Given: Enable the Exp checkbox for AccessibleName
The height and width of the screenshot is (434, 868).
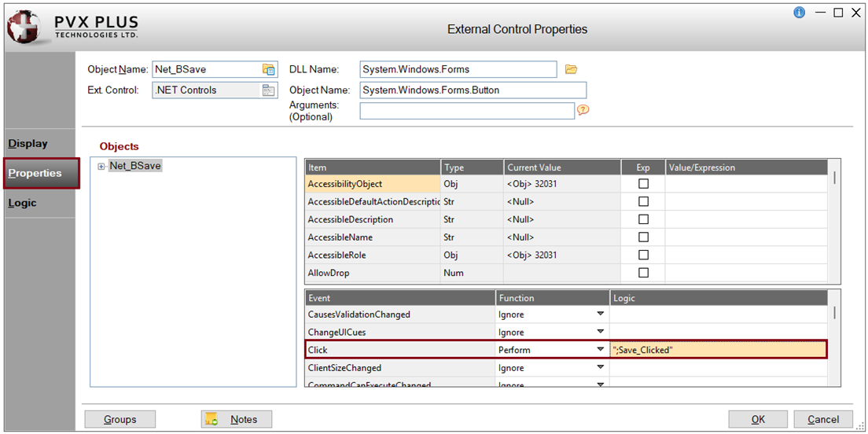Looking at the screenshot, I should tap(643, 237).
